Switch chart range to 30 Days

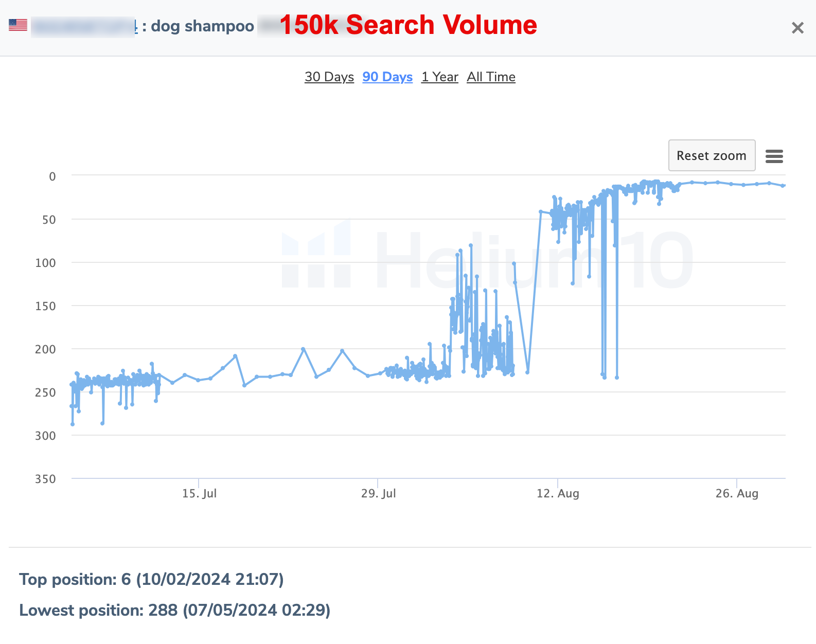pos(329,77)
